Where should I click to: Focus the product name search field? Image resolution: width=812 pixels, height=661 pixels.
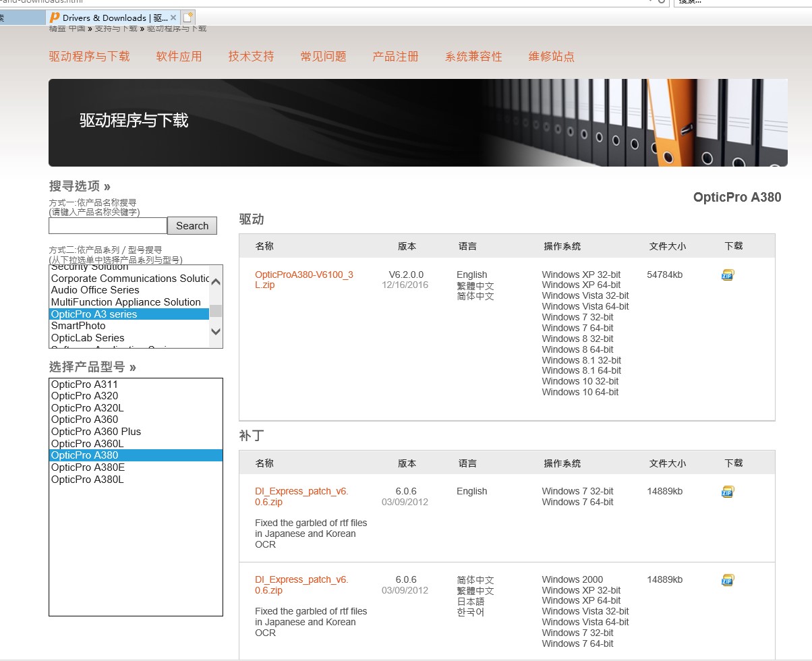[x=108, y=225]
